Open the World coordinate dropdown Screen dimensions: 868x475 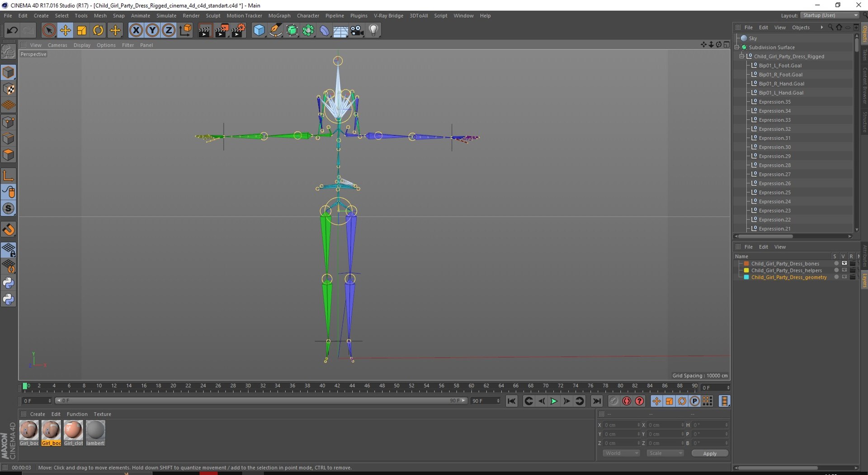pos(621,453)
